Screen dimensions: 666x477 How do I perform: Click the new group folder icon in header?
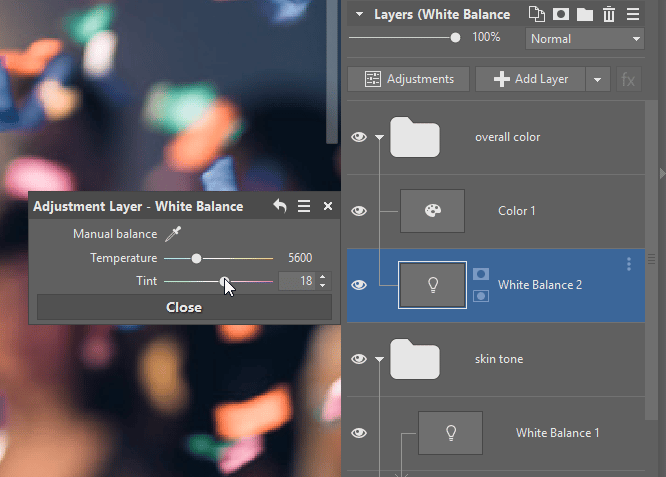click(585, 14)
